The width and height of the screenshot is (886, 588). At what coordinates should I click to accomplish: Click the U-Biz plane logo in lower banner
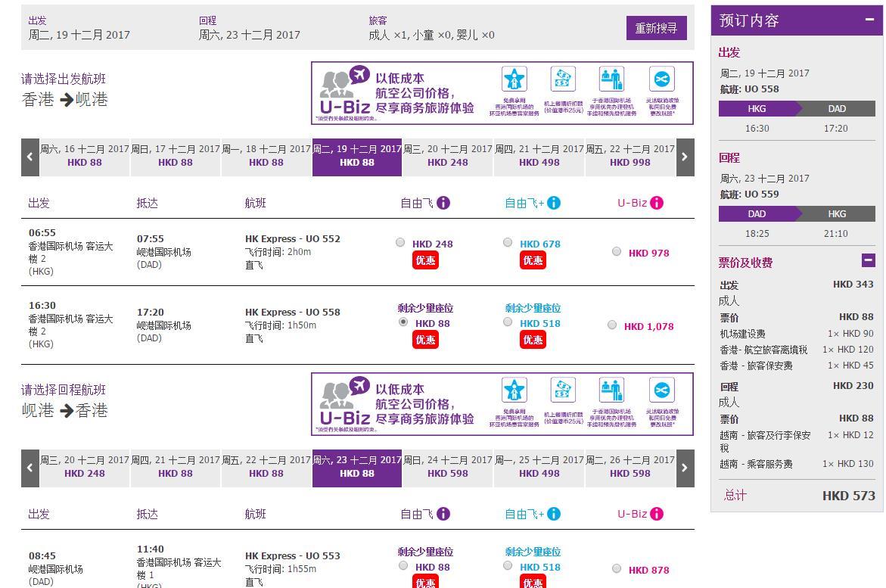(345, 401)
